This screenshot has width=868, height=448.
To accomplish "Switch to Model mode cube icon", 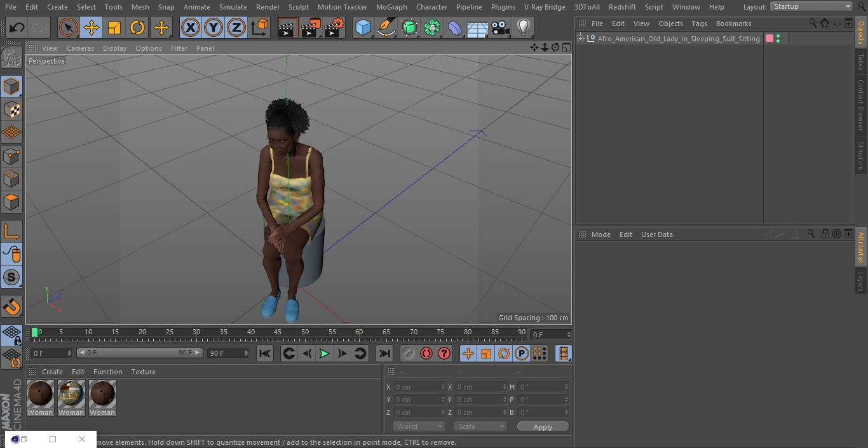I will pos(11,86).
